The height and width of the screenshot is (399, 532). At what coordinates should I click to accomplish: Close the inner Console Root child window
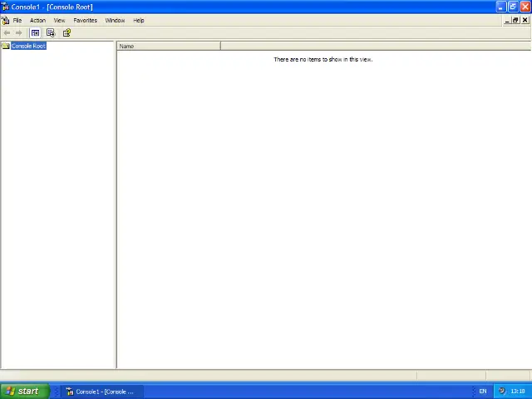click(x=525, y=20)
